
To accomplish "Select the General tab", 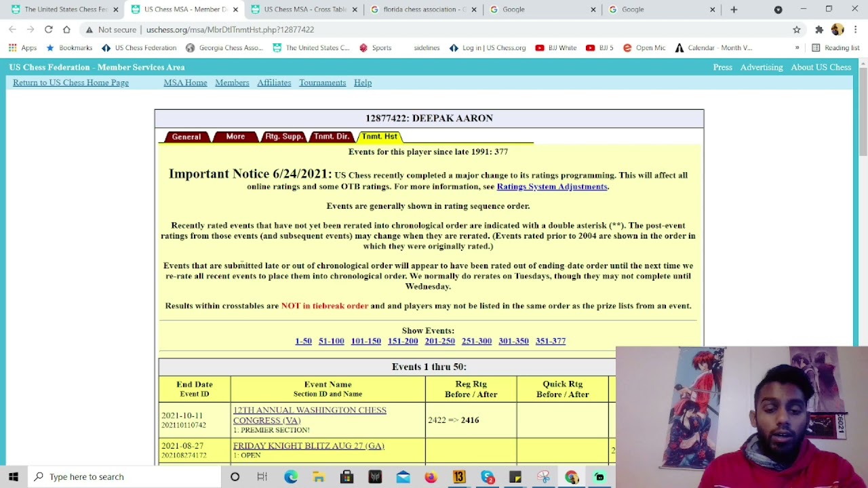I will click(x=186, y=137).
